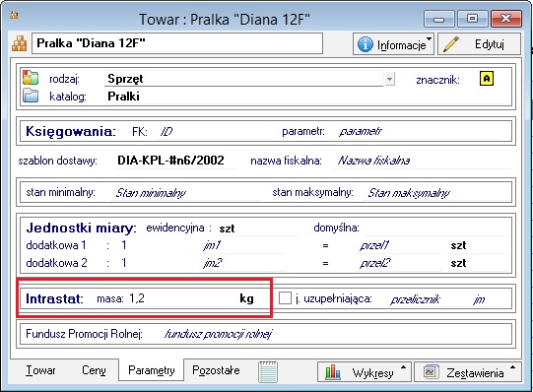533x392 pixels.
Task: Close the Towar window
Action: pyautogui.click(x=506, y=19)
